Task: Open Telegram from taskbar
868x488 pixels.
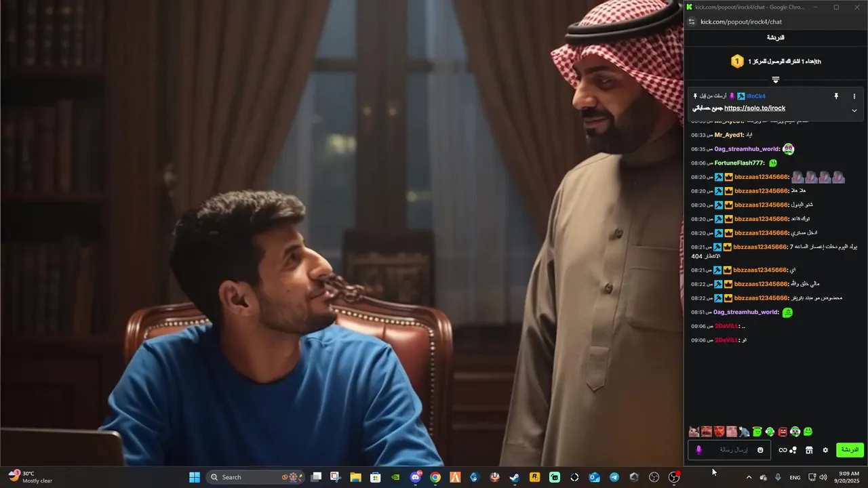Action: point(614,477)
